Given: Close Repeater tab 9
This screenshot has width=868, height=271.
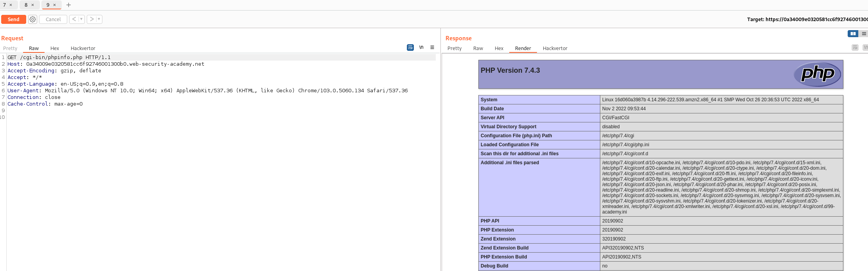Looking at the screenshot, I should (x=55, y=5).
